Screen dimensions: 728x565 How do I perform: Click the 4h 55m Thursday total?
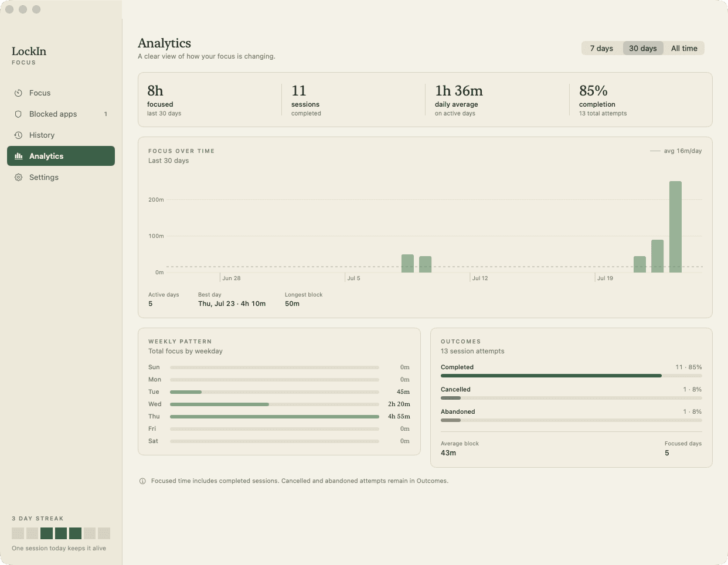tap(399, 417)
